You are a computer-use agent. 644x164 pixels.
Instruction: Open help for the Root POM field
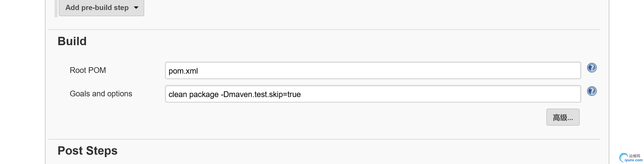coord(591,68)
